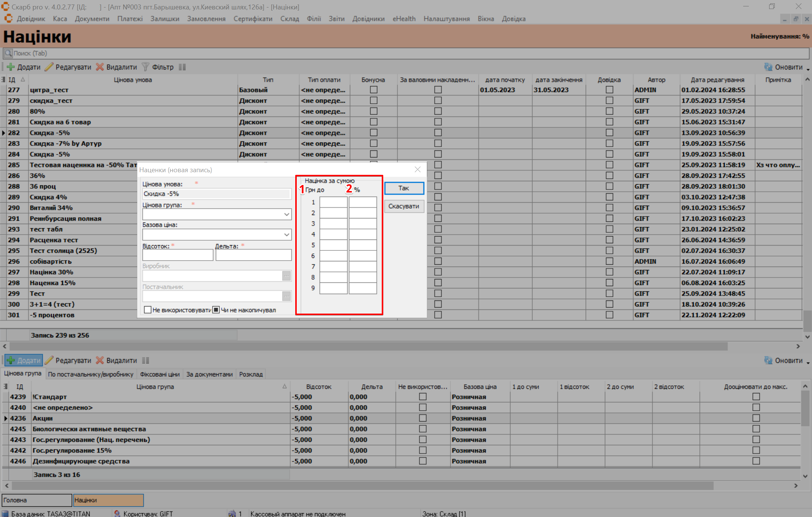Click the pencil Редагувати icon in top toolbar
The width and height of the screenshot is (812, 517).
click(49, 67)
